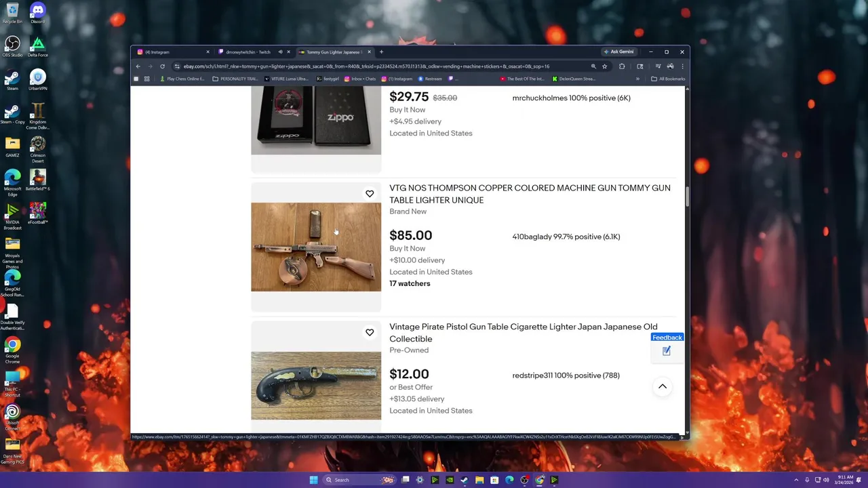The image size is (868, 488).
Task: Switch to the Instagram browser tab
Action: click(172, 52)
